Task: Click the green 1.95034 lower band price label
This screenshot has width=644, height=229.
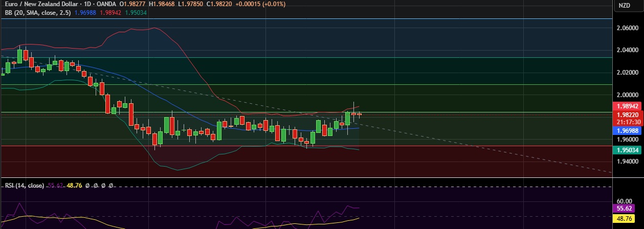Action: (627, 150)
